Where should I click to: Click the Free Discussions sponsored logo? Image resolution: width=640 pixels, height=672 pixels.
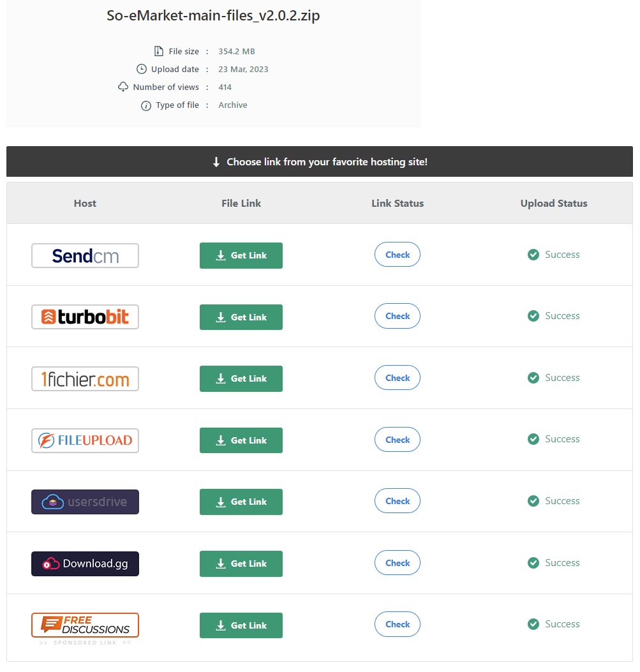tap(85, 625)
